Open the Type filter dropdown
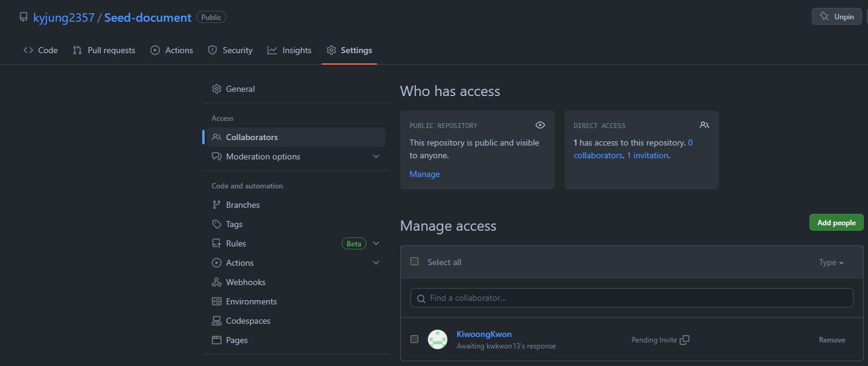The image size is (868, 366). [x=831, y=262]
